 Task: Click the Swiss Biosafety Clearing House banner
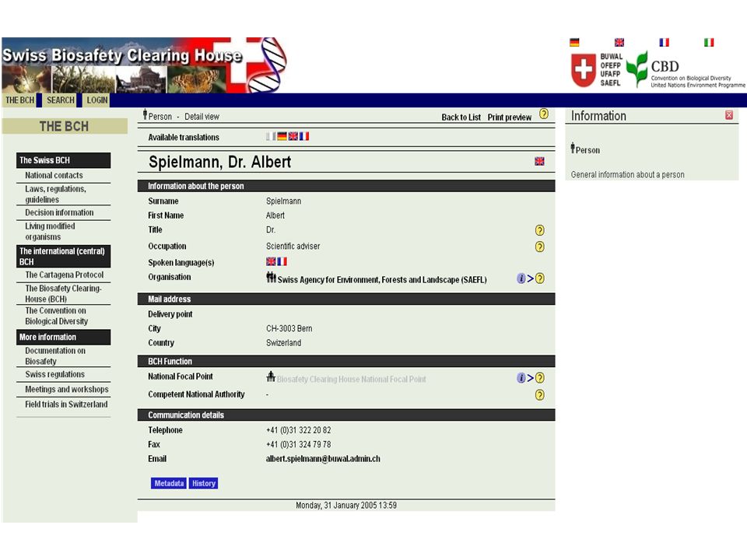tap(145, 65)
